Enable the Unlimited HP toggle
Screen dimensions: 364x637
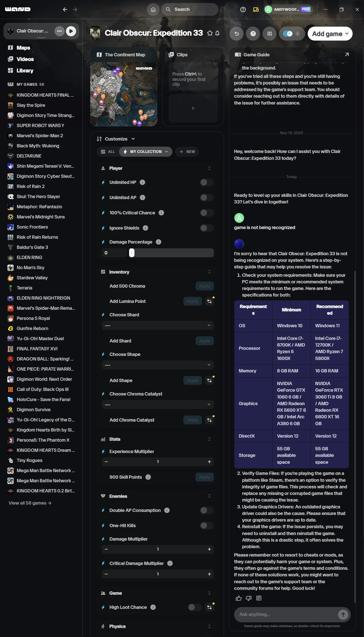click(207, 182)
